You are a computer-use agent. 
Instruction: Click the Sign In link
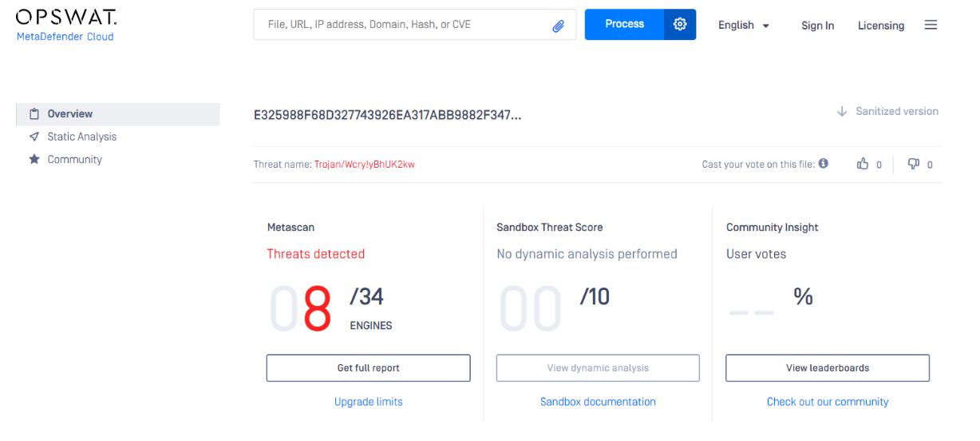tap(817, 26)
